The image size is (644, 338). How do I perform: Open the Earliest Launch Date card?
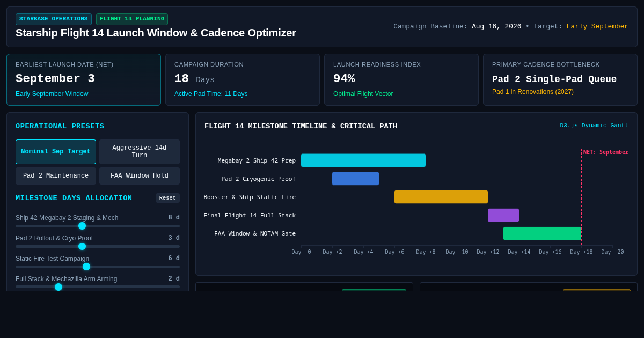(x=84, y=79)
